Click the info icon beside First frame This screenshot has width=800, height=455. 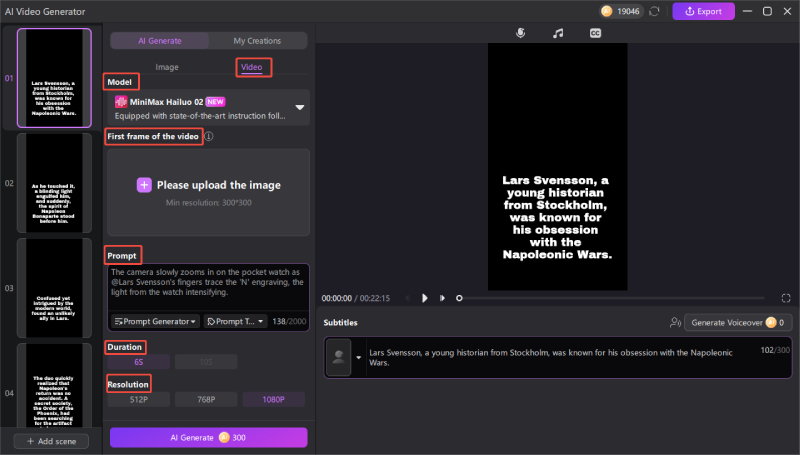click(x=209, y=136)
